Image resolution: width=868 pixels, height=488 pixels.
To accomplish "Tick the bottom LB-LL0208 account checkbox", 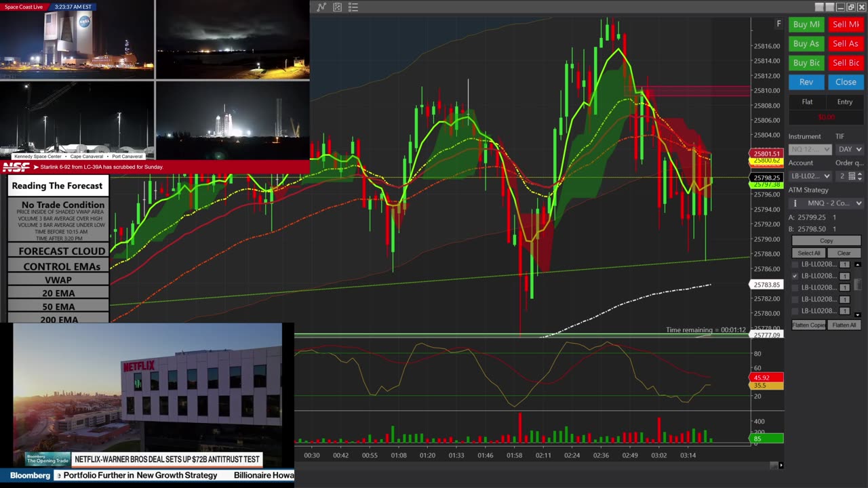I will pos(795,311).
